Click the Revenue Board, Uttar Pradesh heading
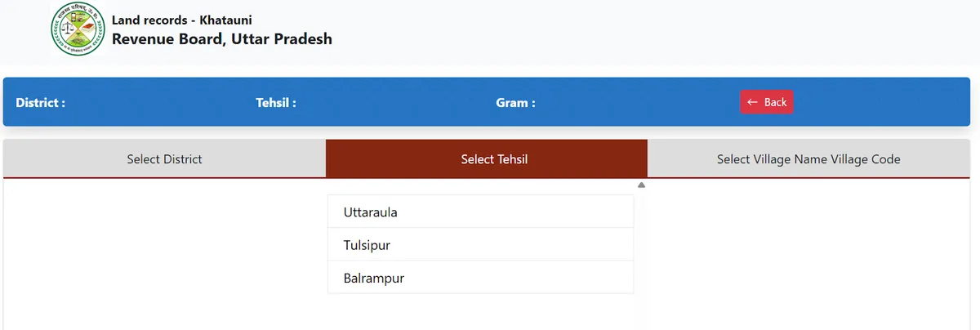The width and height of the screenshot is (980, 330). tap(221, 38)
